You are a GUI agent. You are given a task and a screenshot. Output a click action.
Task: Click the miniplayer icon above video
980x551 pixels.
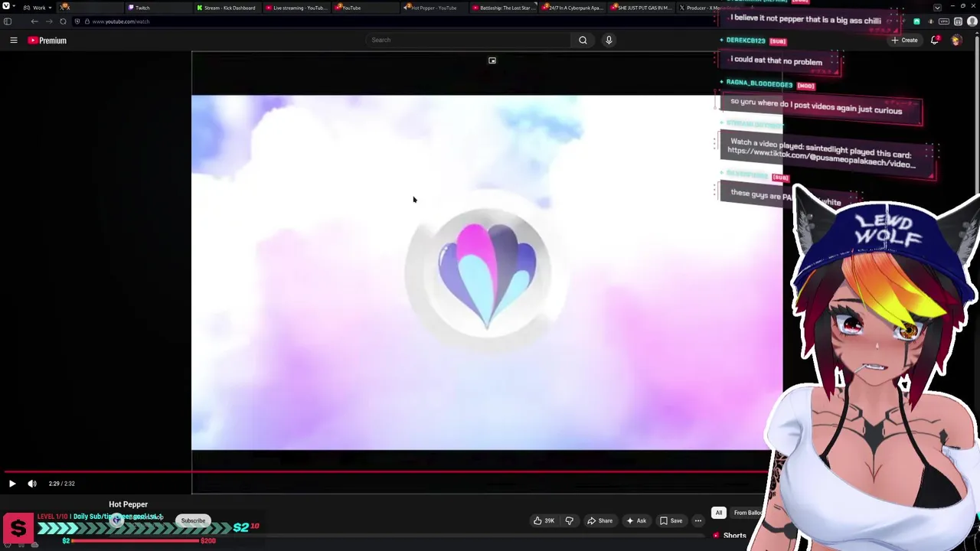point(492,60)
